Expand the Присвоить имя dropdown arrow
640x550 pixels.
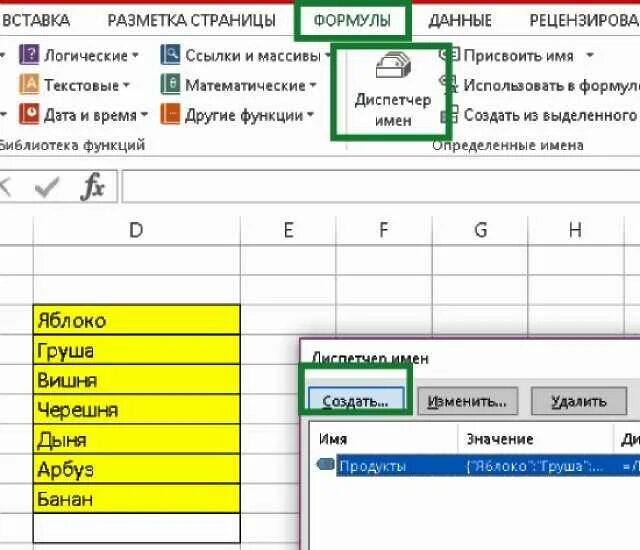(x=590, y=54)
